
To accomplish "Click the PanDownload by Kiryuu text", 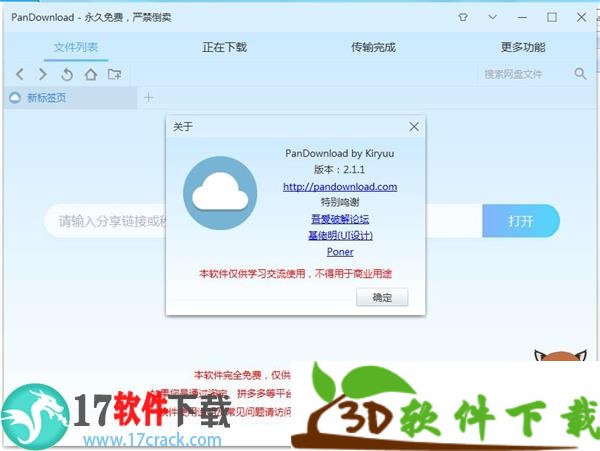I will tap(339, 153).
